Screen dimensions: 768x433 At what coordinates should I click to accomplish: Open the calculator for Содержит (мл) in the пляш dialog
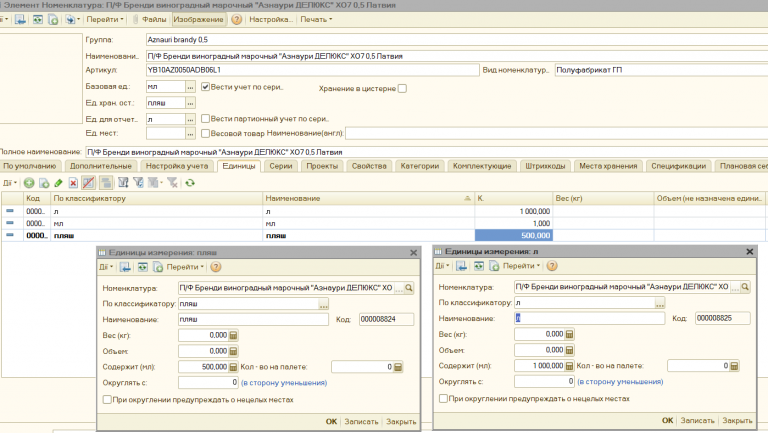[x=233, y=367]
